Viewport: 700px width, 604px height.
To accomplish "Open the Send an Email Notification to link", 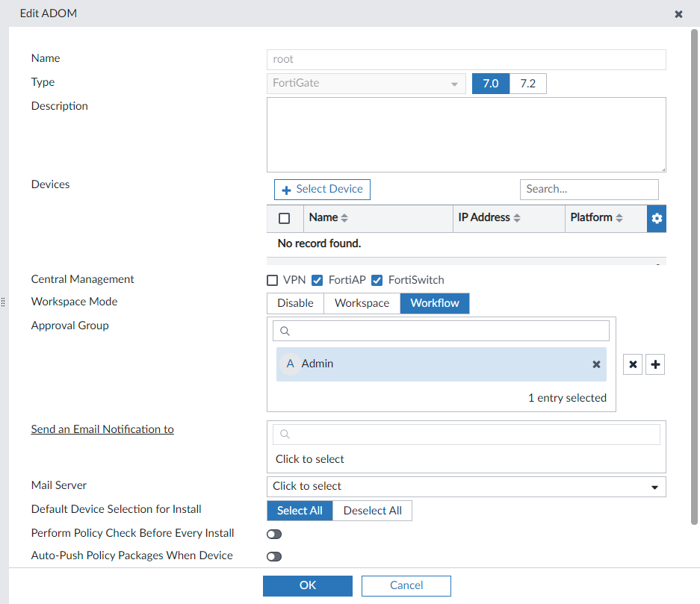I will 102,429.
